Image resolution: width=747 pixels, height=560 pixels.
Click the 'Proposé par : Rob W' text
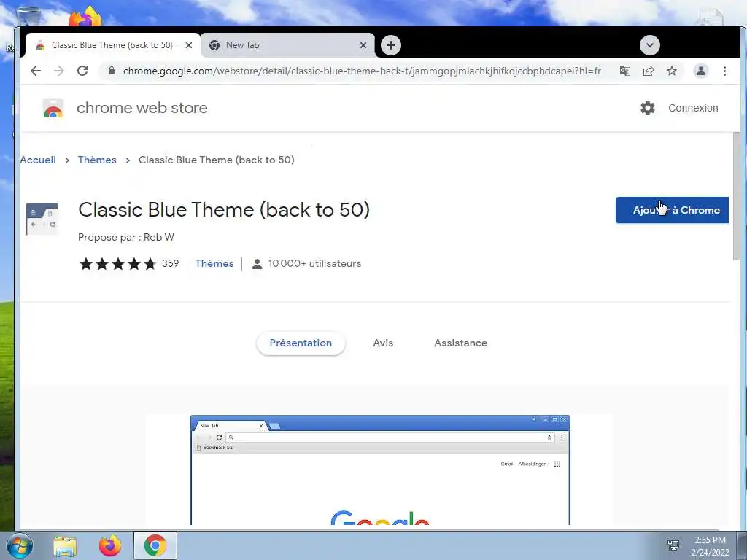(125, 237)
